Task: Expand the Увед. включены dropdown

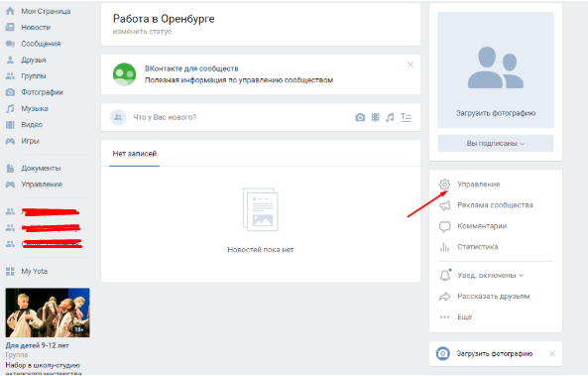Action: pos(490,275)
